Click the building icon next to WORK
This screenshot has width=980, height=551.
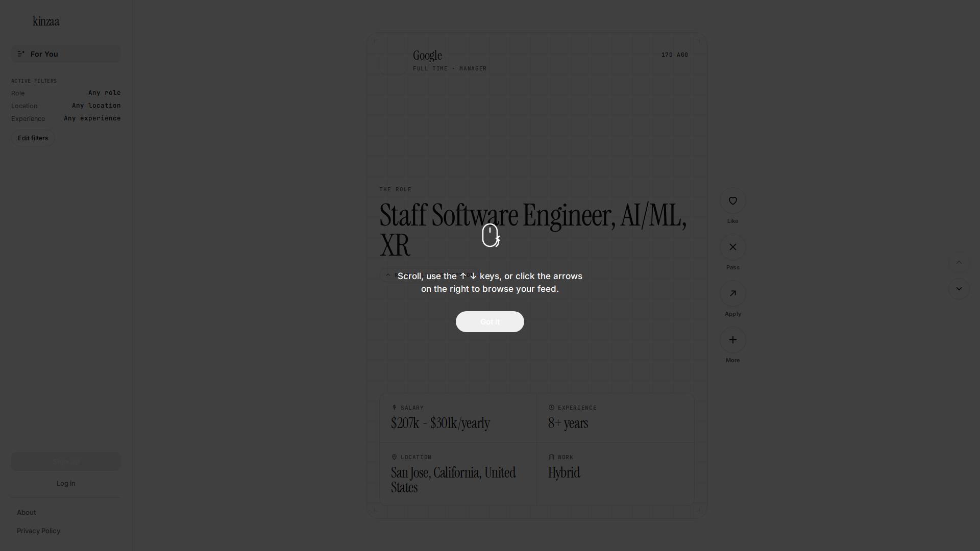(551, 457)
